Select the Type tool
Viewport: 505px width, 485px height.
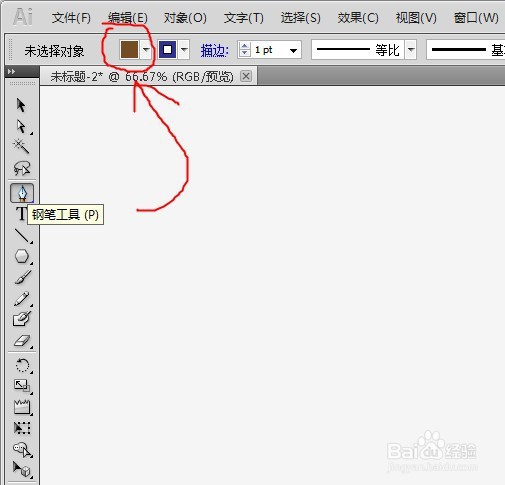[21, 214]
